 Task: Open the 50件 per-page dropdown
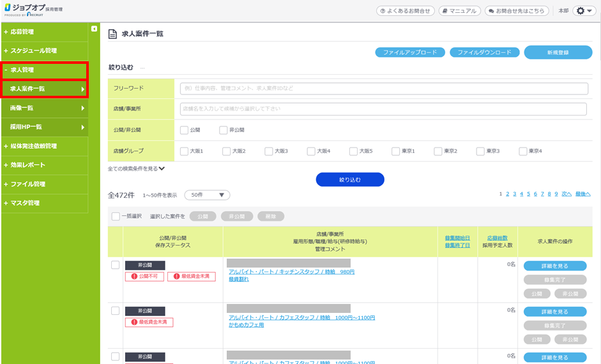207,195
